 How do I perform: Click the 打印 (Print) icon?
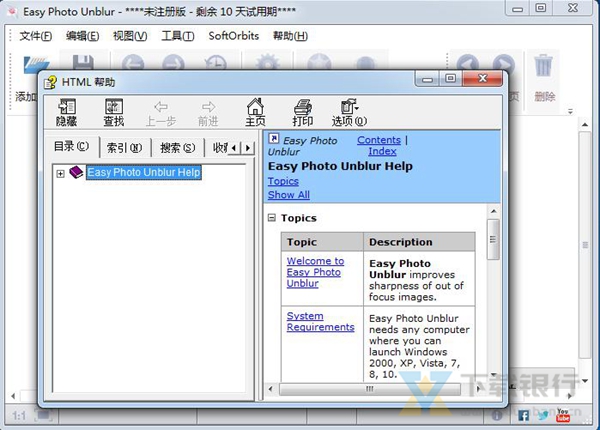pyautogui.click(x=303, y=112)
